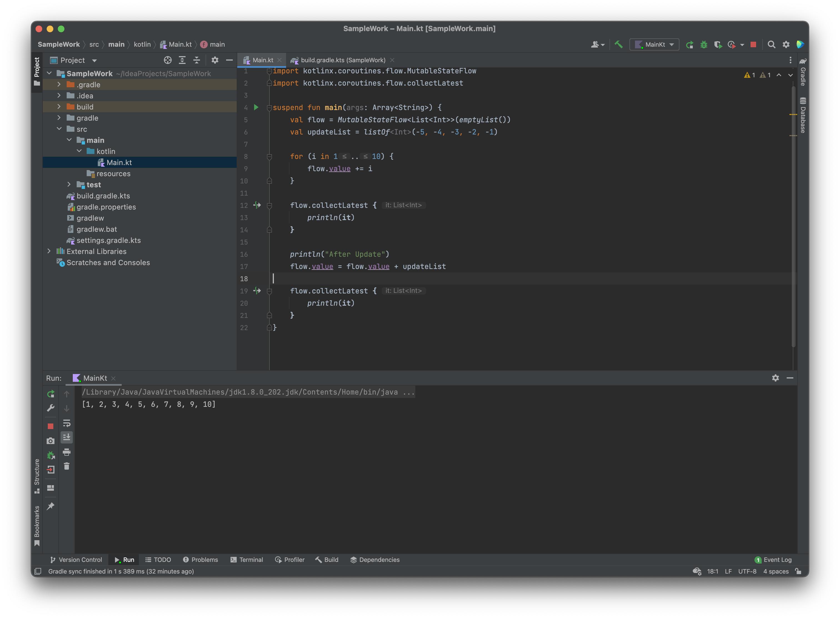Stop the running program via red square

(753, 44)
